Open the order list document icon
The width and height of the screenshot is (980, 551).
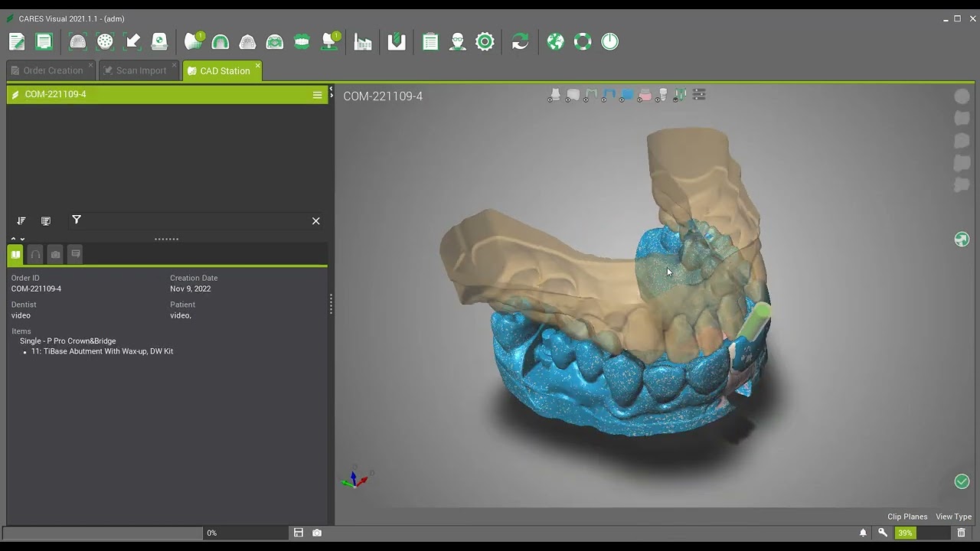pos(44,41)
